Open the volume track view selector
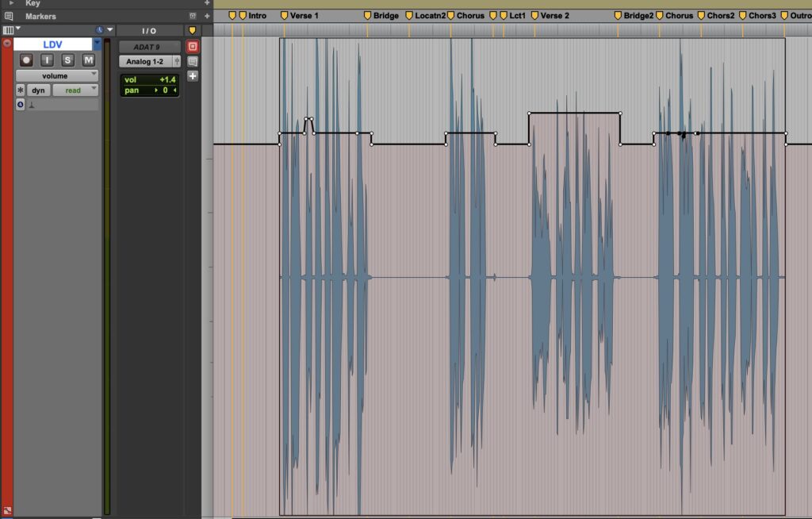Screen dimensions: 812x519 [57, 76]
